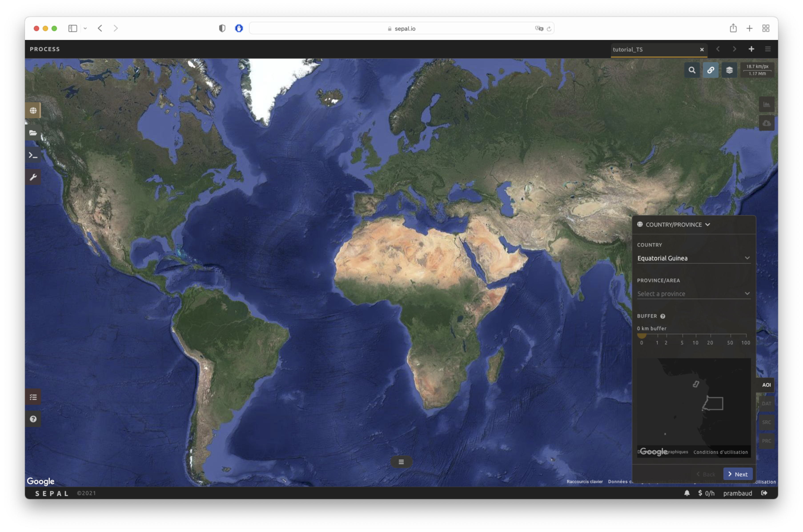This screenshot has height=532, width=803.
Task: Click the logout icon next to prambaud
Action: pyautogui.click(x=764, y=493)
